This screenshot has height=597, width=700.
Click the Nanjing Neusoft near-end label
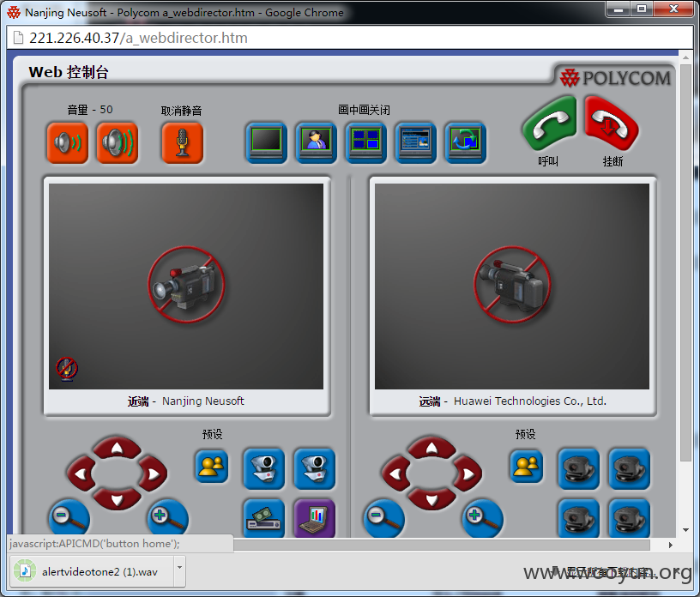pyautogui.click(x=203, y=401)
